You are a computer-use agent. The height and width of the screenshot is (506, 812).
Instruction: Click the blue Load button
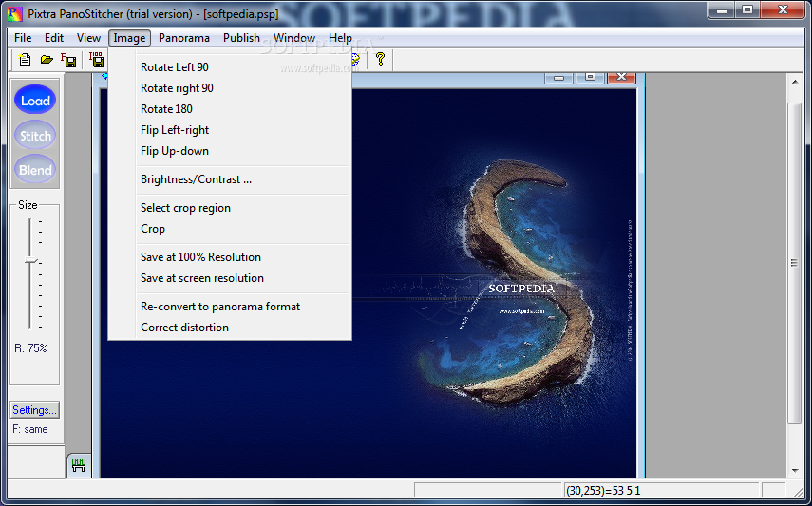point(35,101)
